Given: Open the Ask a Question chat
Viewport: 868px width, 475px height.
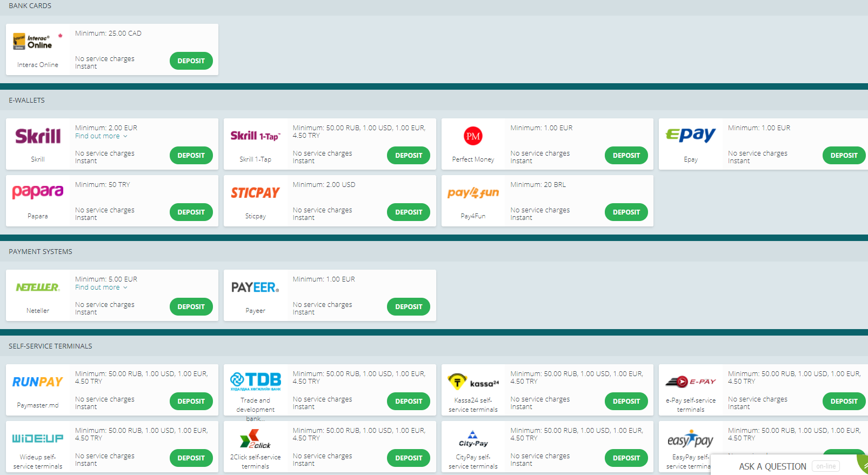Looking at the screenshot, I should (x=772, y=466).
